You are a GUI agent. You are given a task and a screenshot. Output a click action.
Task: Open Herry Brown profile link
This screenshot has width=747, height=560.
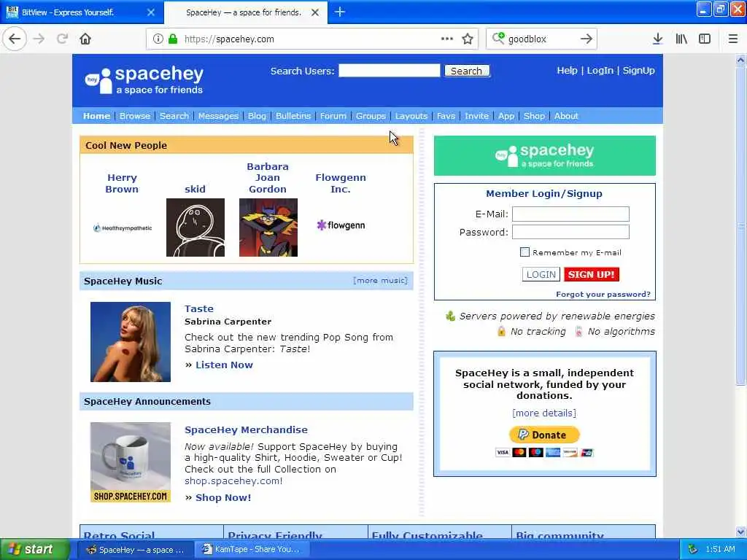(x=122, y=183)
